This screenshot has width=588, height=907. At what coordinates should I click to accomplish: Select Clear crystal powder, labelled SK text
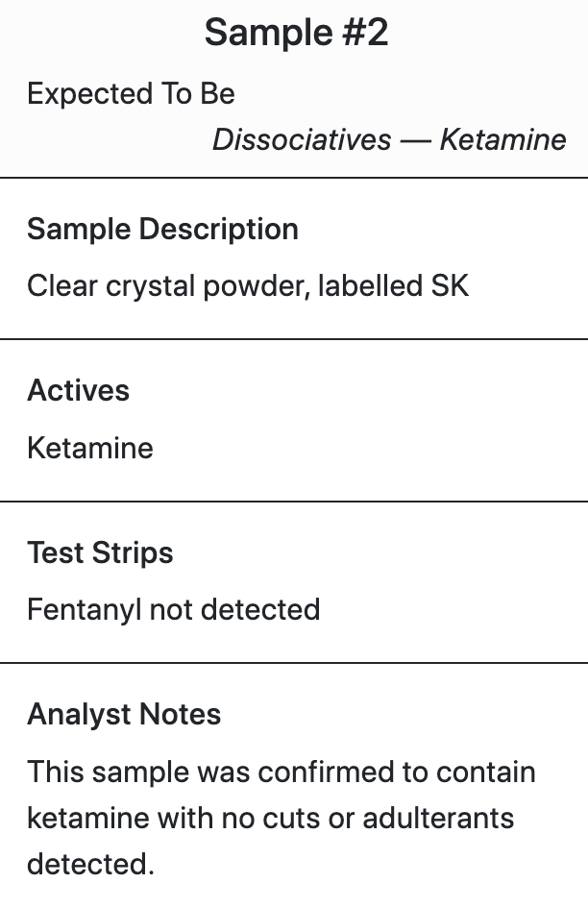coord(248,285)
